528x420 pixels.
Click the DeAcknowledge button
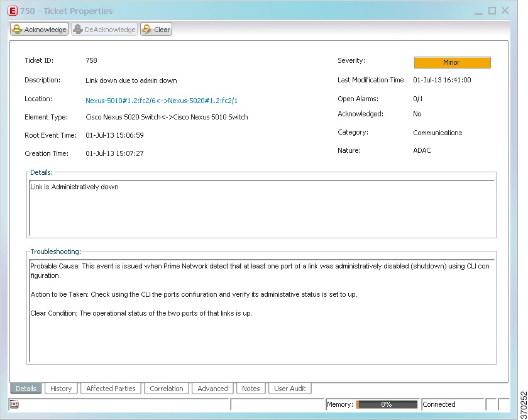coord(104,30)
